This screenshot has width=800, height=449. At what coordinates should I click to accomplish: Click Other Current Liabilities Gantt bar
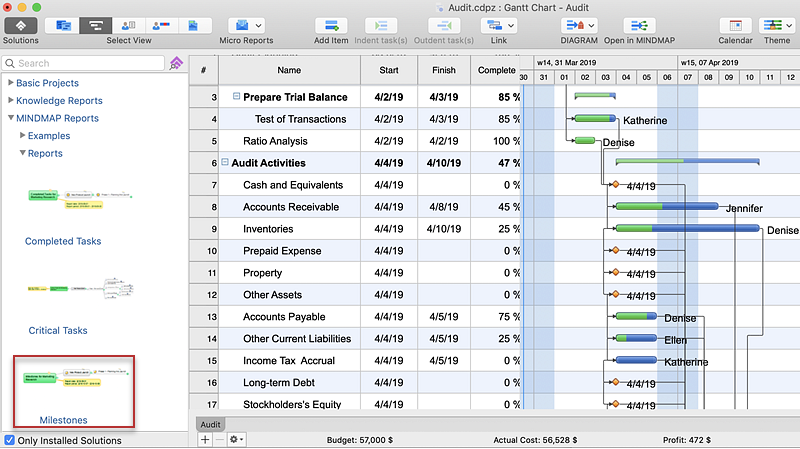(636, 338)
